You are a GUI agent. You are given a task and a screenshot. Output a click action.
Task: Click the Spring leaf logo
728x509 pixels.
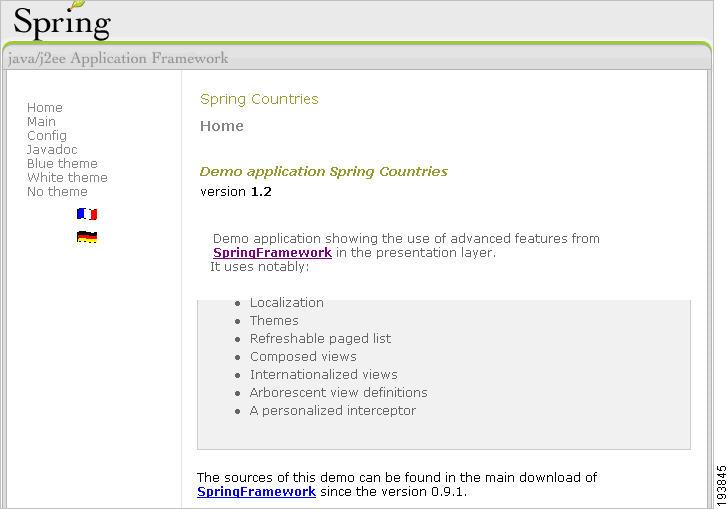pos(61,20)
